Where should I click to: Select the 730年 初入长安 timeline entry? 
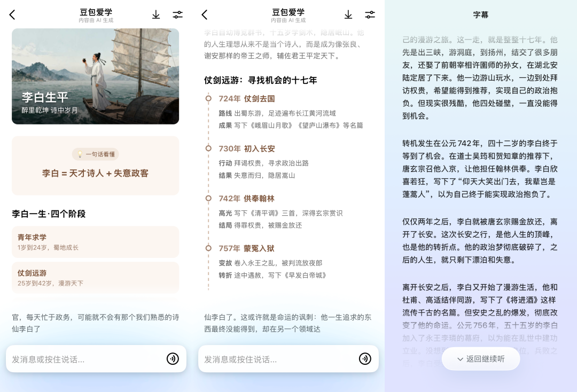click(x=247, y=148)
